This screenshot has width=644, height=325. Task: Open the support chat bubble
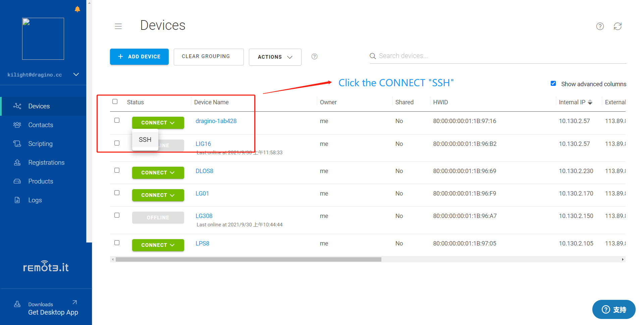point(614,309)
